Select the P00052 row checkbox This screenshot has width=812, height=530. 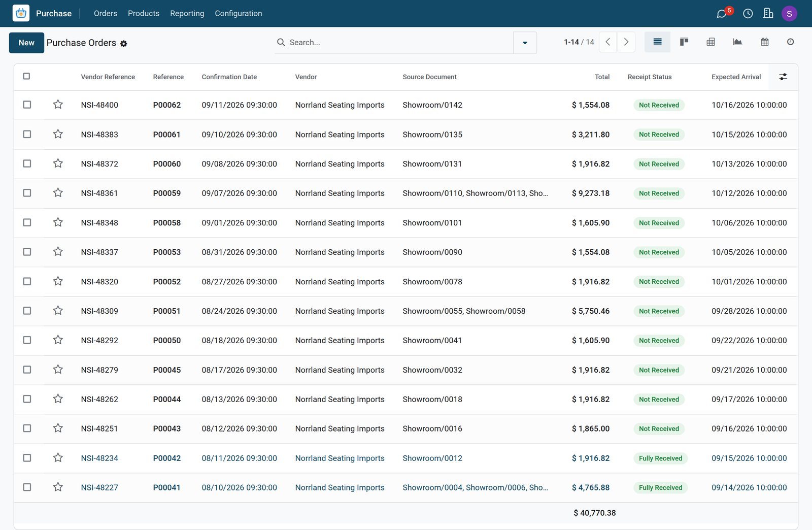point(27,281)
